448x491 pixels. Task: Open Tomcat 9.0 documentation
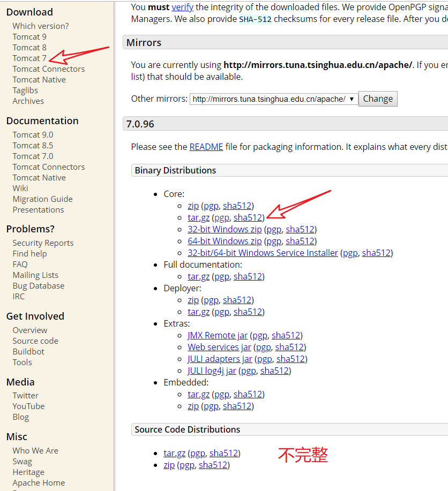[x=33, y=135]
